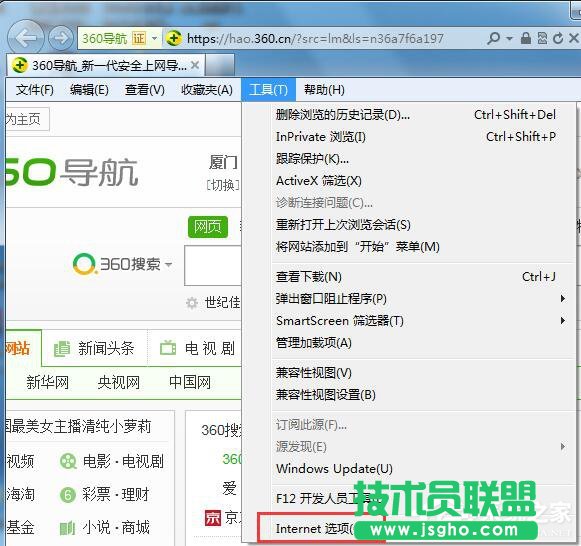The height and width of the screenshot is (546, 581).
Task: Click the address bar URL field
Action: 315,38
